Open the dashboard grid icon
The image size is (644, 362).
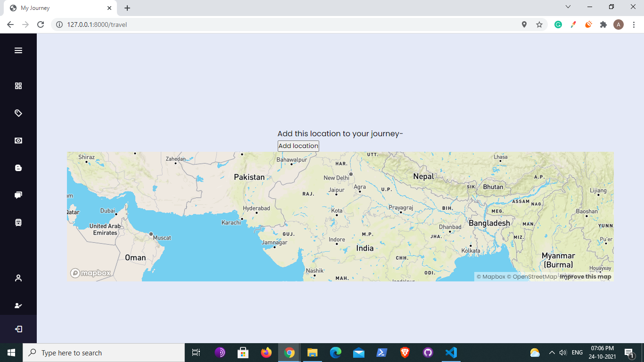(x=18, y=85)
